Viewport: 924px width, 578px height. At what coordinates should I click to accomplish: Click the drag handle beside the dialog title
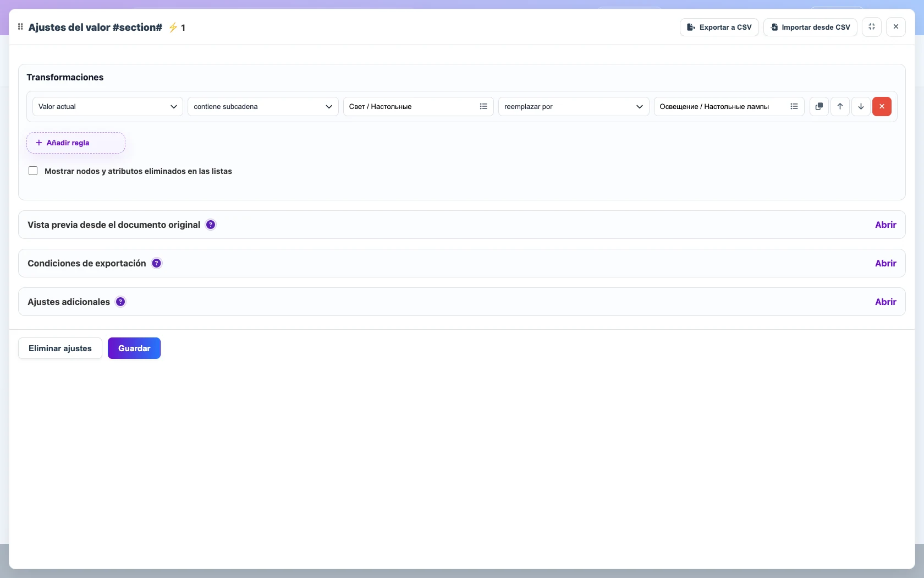coord(20,27)
